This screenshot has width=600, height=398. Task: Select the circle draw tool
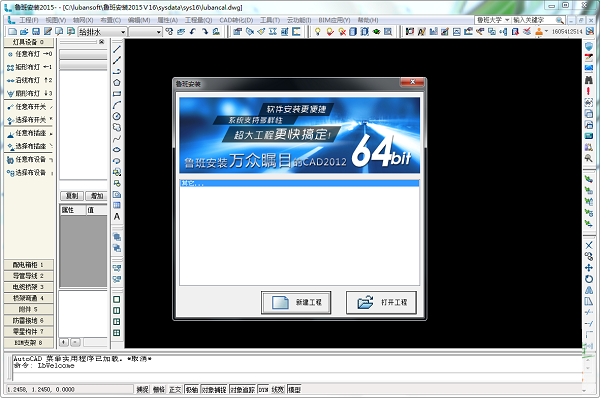tap(117, 116)
